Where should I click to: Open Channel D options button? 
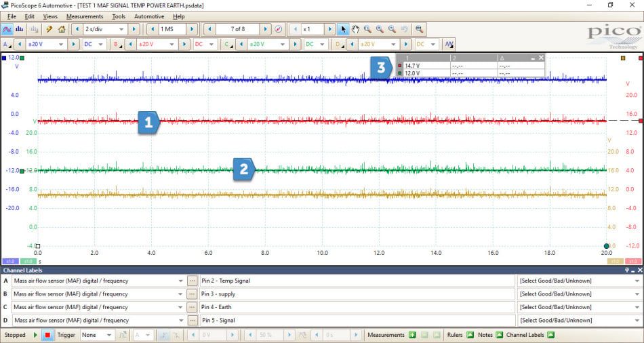tap(339, 44)
